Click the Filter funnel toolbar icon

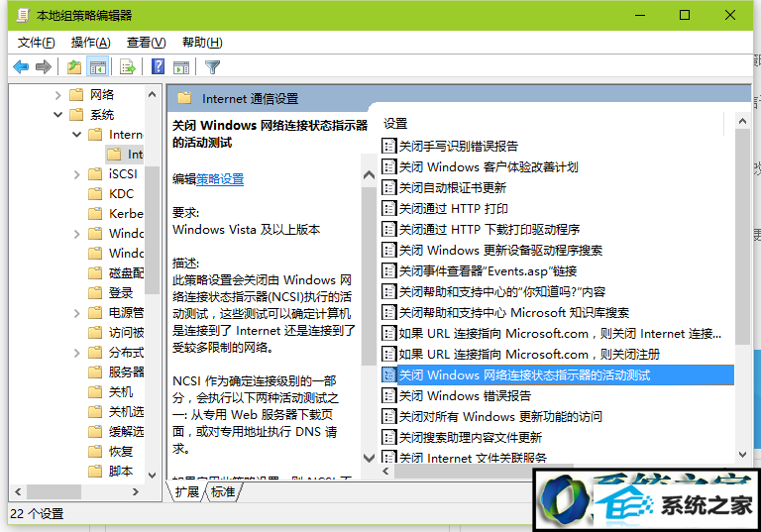tap(212, 67)
